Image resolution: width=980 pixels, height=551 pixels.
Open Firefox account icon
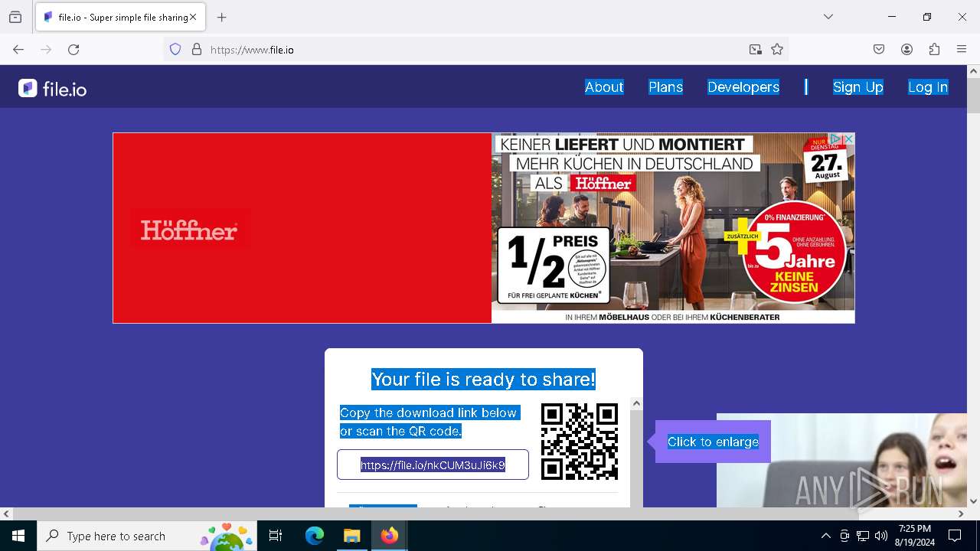(x=906, y=50)
